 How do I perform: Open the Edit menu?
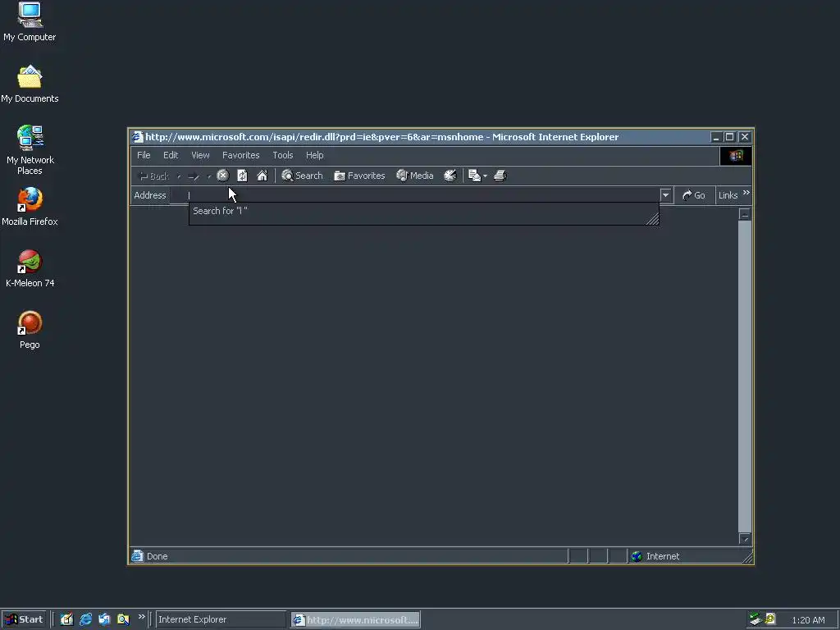click(171, 155)
